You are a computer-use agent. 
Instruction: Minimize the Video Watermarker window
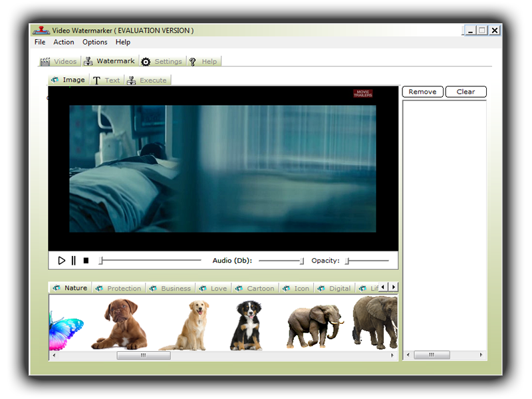tap(470, 31)
